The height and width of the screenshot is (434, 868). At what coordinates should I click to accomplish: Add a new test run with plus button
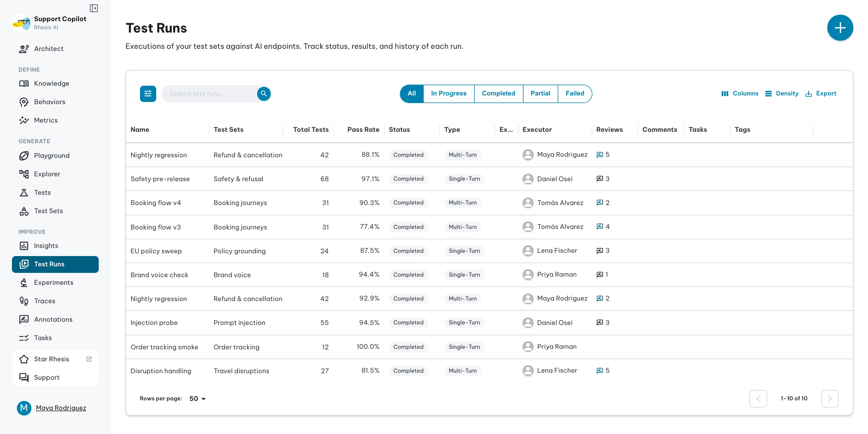click(840, 28)
